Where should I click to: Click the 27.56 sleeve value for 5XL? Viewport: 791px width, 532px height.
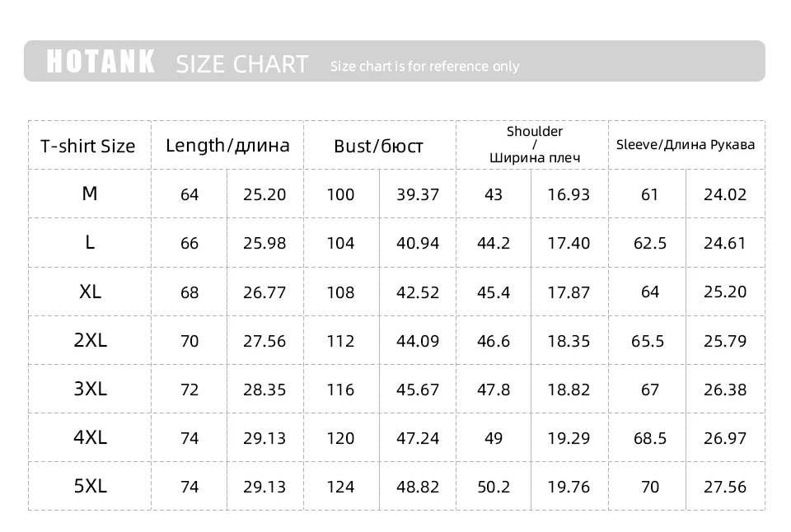[x=725, y=487]
